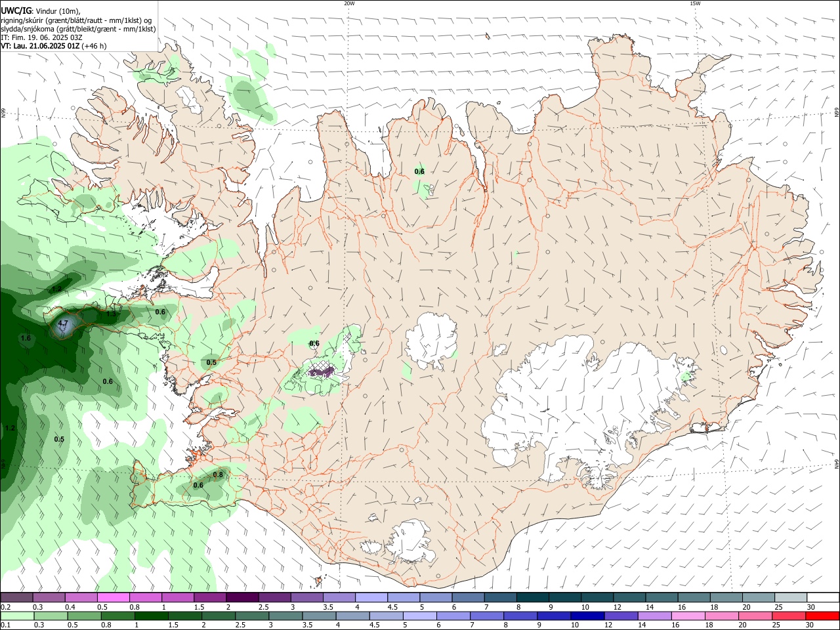840x630 pixels.
Task: Pick upper legend swatch labeled 7
Action: point(499,598)
